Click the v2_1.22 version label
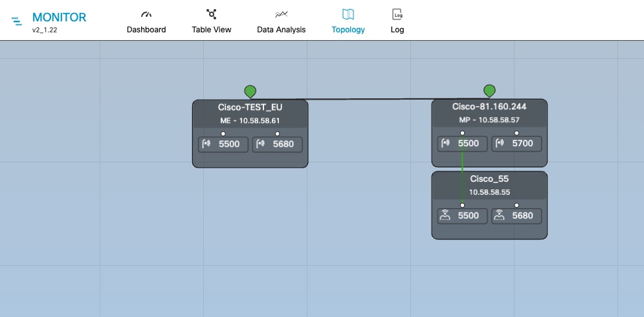The height and width of the screenshot is (317, 644). click(45, 30)
